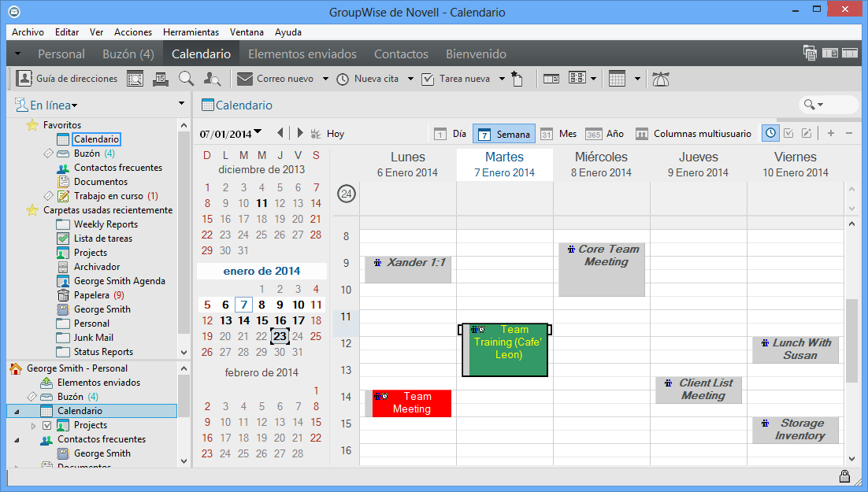The height and width of the screenshot is (492, 868).
Task: Switch to Día view
Action: [451, 133]
